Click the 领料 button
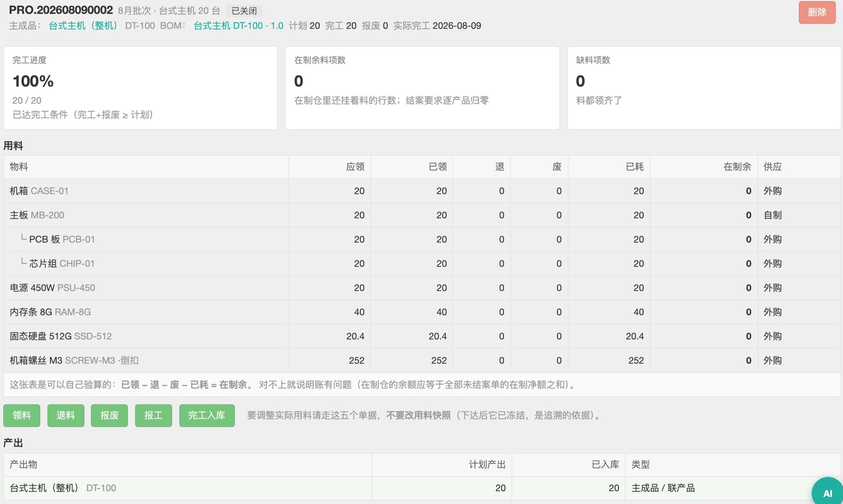 click(x=22, y=416)
